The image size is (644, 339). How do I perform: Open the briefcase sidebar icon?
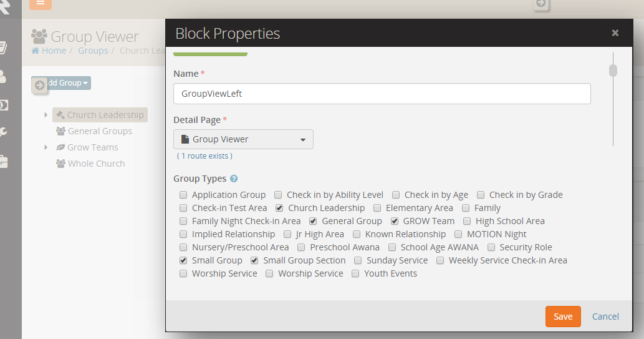coord(3,162)
